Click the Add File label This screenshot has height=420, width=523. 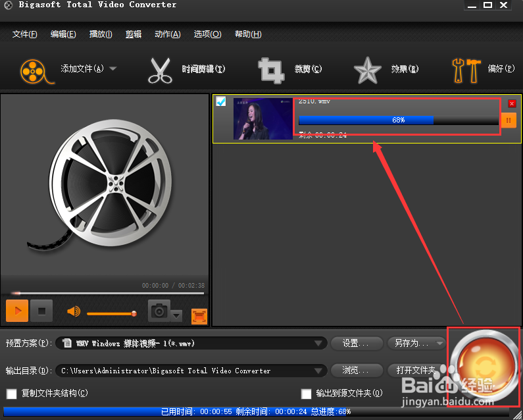(x=82, y=68)
